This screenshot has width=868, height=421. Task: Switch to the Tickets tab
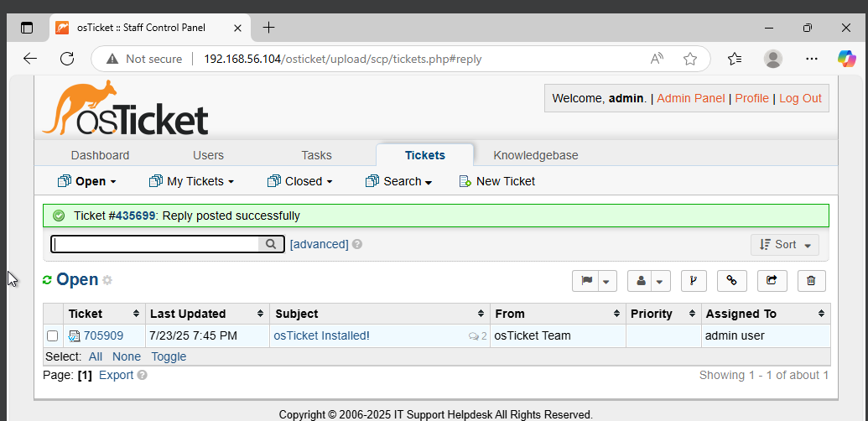click(424, 155)
